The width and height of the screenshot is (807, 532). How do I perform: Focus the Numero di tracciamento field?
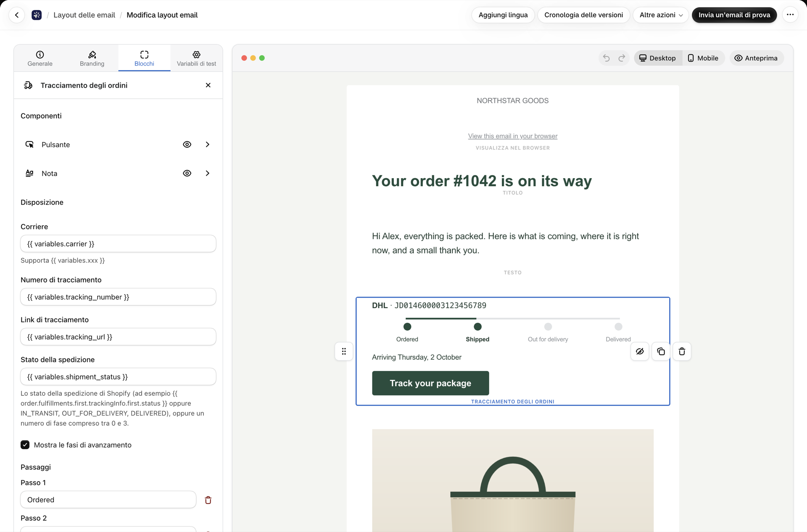coord(118,297)
